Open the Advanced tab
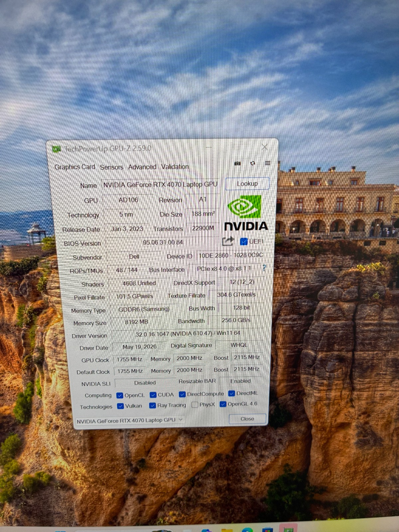The image size is (399, 532). tap(142, 167)
